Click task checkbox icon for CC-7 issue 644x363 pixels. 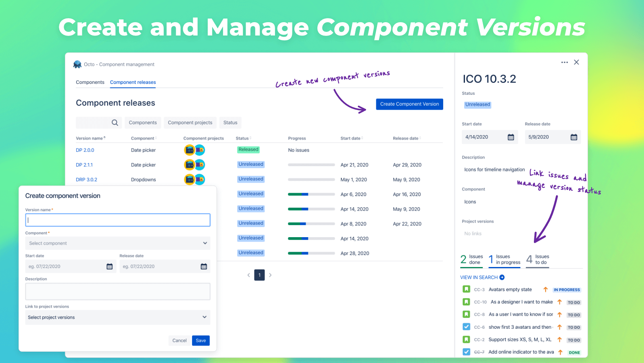click(467, 352)
